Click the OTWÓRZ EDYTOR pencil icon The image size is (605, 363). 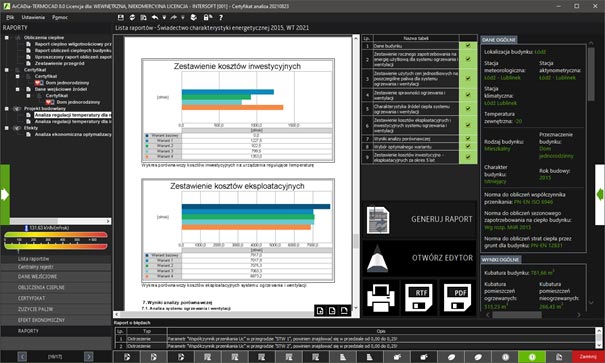(x=377, y=258)
